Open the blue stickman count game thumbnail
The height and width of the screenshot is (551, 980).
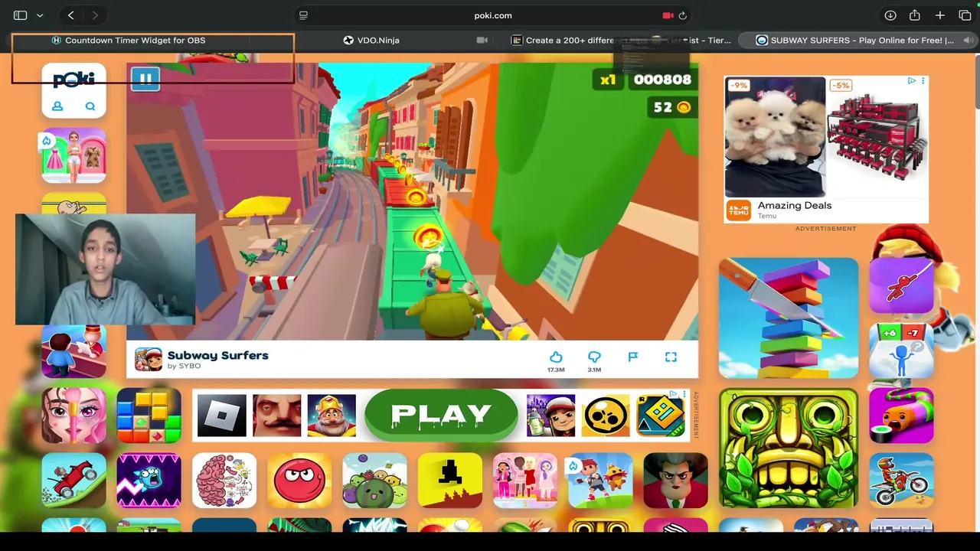pyautogui.click(x=902, y=350)
